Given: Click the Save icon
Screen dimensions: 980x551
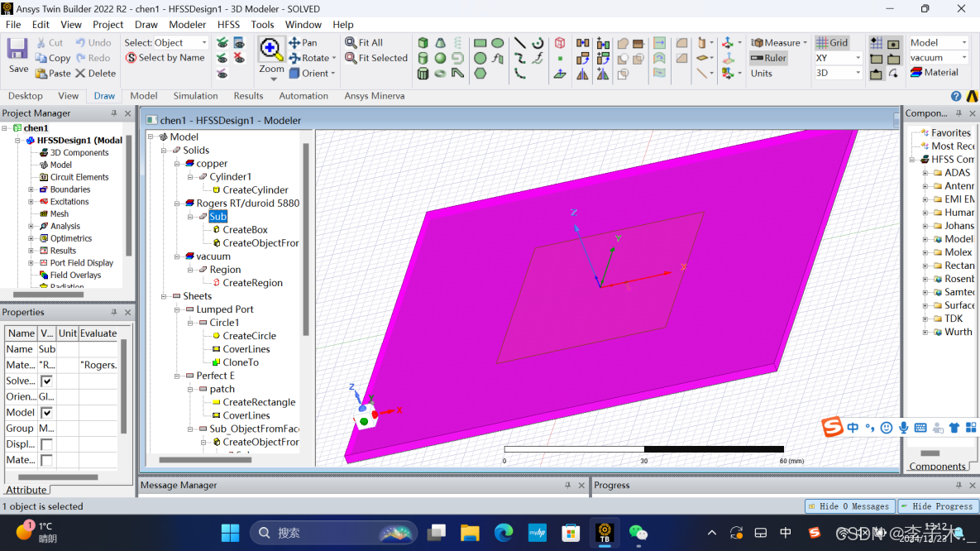Looking at the screenshot, I should (17, 55).
